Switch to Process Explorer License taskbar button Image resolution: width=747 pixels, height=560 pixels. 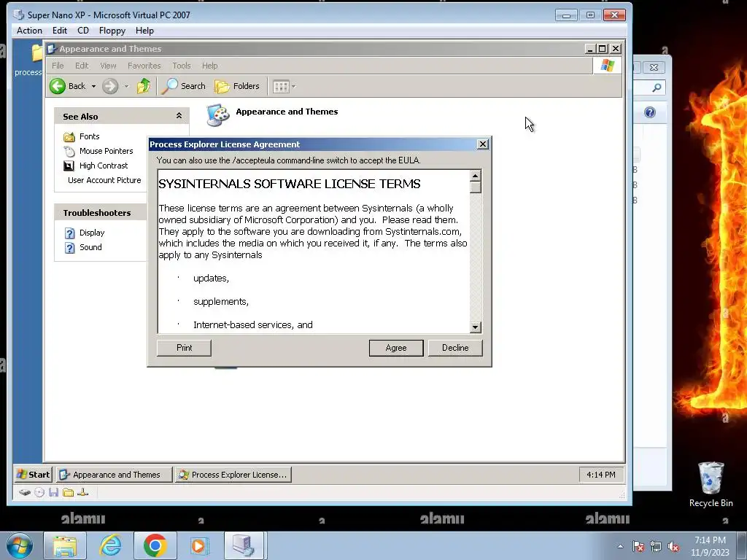[x=233, y=474]
